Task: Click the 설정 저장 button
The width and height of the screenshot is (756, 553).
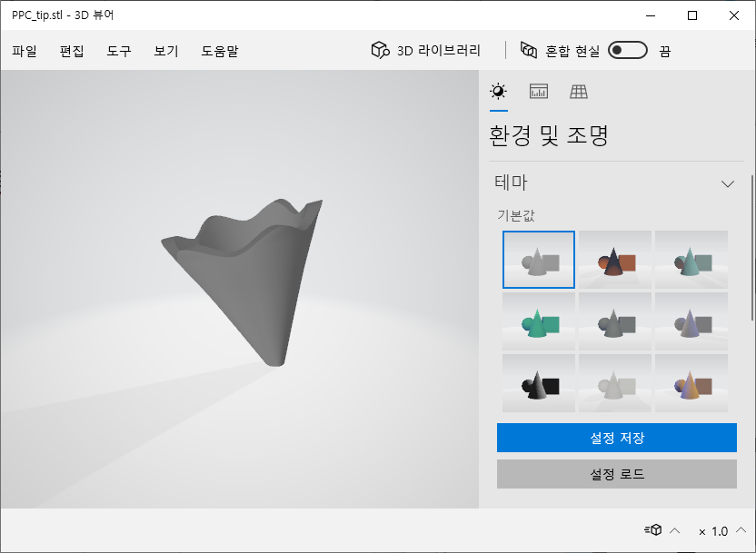Action: tap(617, 438)
